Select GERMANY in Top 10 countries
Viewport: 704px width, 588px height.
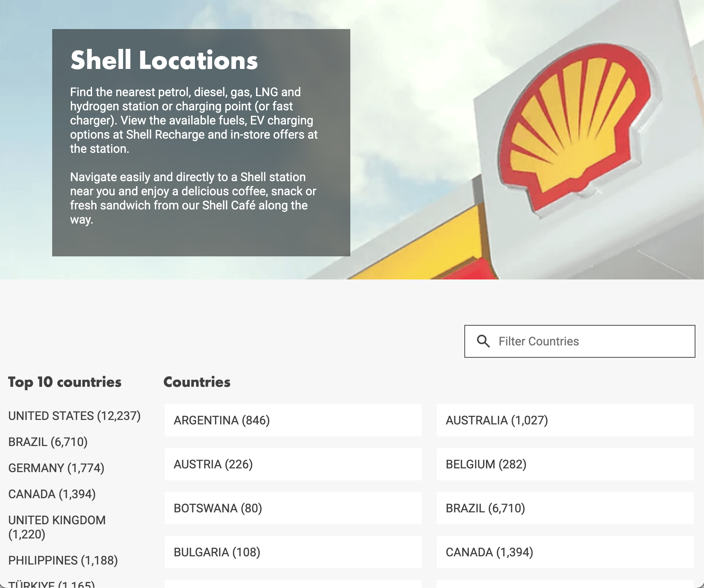[x=56, y=468]
